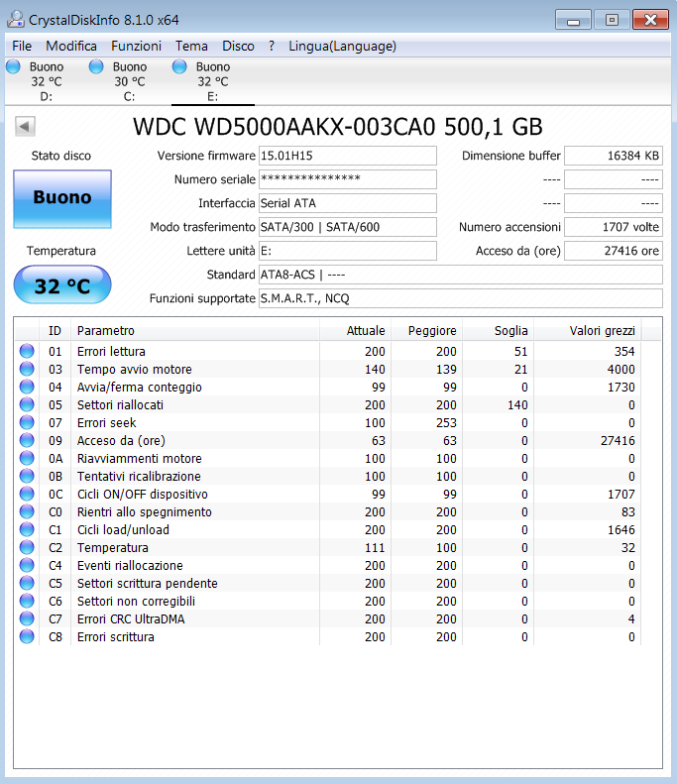Click status circle of Cicli ON/OFF dispositivo row
The width and height of the screenshot is (677, 784).
[x=27, y=494]
